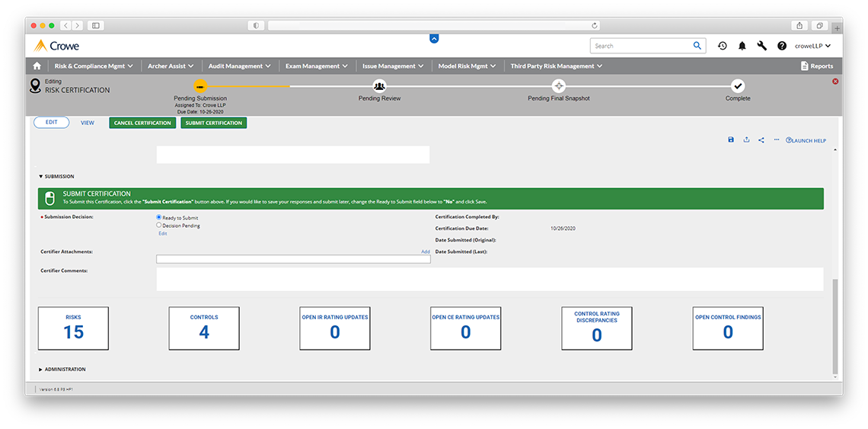Open the recent history clock icon

pyautogui.click(x=722, y=46)
